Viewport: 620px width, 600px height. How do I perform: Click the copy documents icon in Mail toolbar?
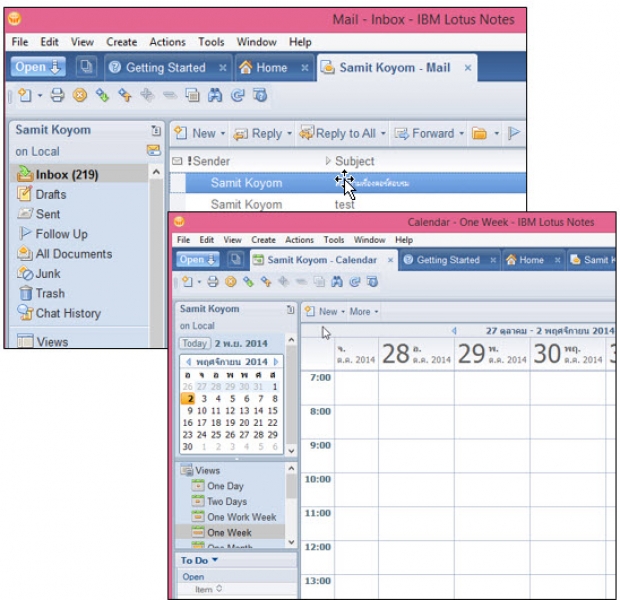point(193,95)
